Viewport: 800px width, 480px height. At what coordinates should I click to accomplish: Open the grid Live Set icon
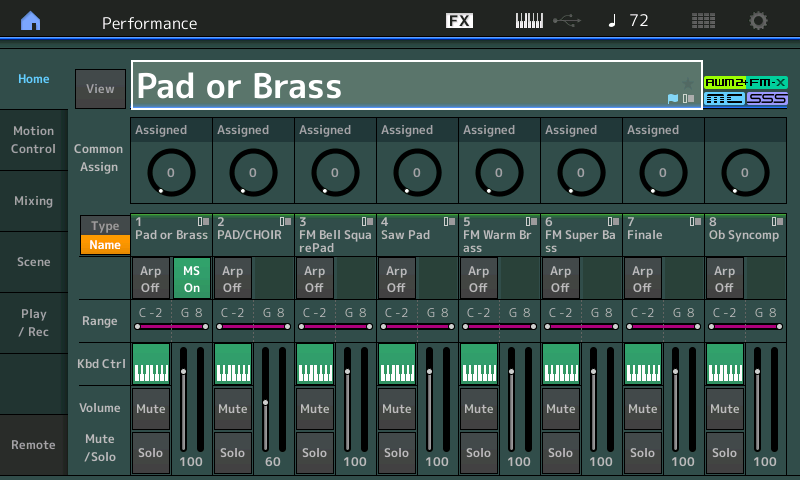click(703, 21)
